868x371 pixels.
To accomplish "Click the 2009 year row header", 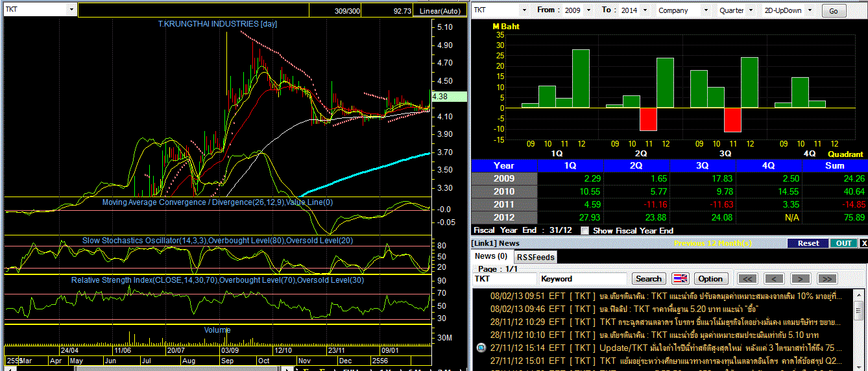I will coord(504,178).
